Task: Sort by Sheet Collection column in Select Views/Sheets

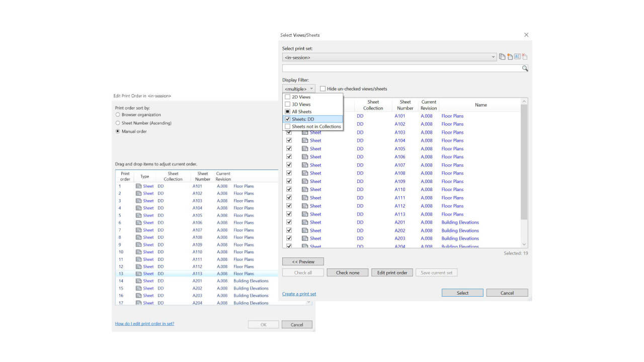Action: (x=373, y=105)
